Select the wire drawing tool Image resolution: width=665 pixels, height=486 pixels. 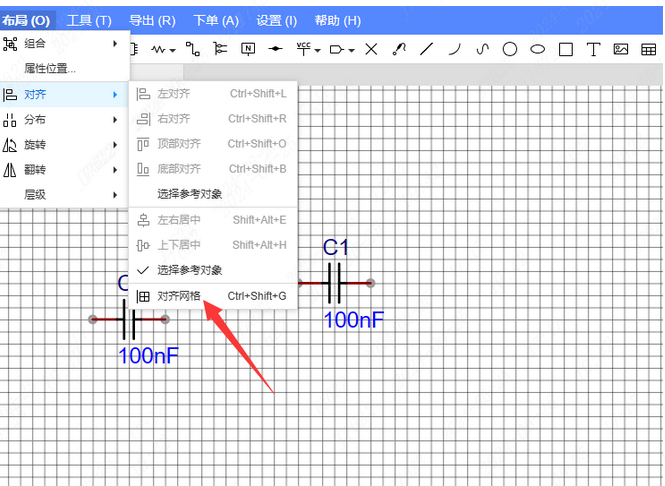click(193, 48)
